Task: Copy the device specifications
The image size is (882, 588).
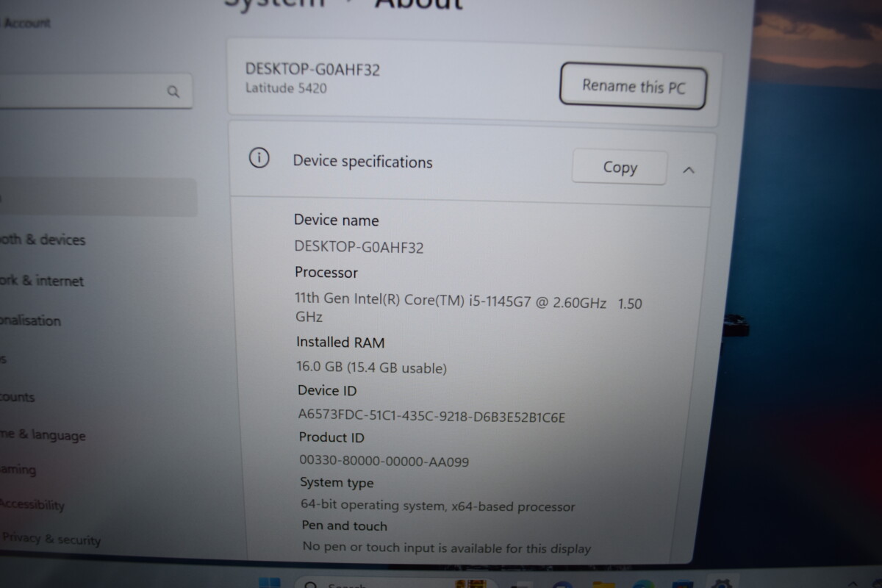Action: [620, 168]
